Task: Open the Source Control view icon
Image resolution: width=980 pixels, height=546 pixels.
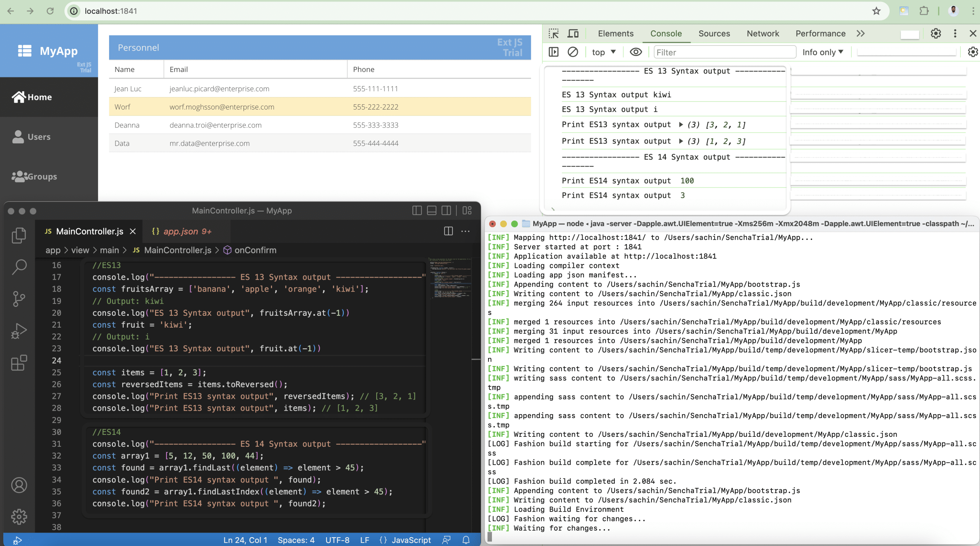Action: [19, 298]
